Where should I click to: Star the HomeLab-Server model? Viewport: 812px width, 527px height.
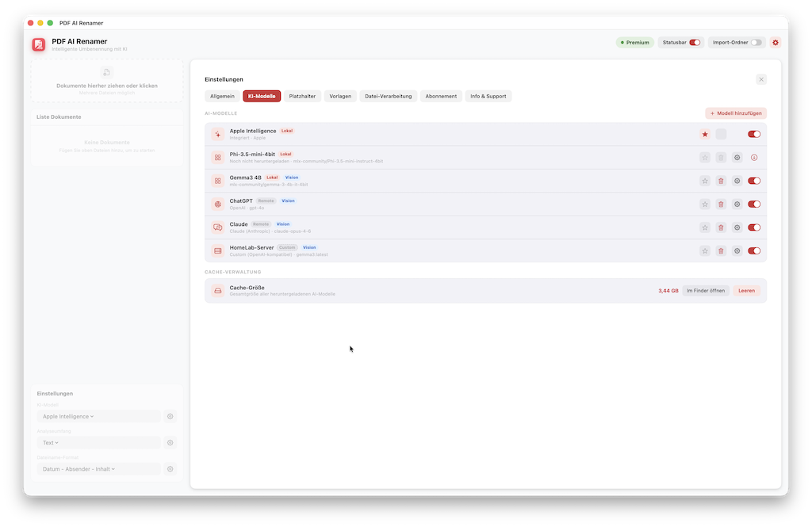coord(705,250)
